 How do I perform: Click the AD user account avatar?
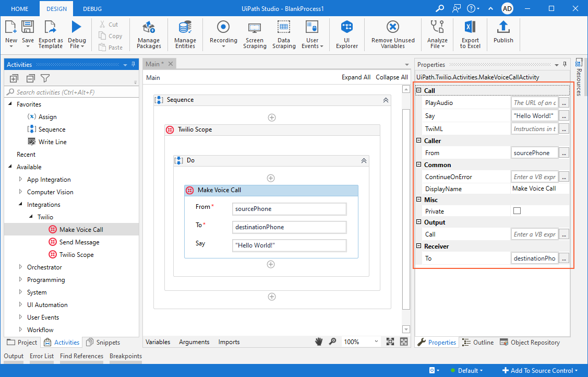(507, 9)
